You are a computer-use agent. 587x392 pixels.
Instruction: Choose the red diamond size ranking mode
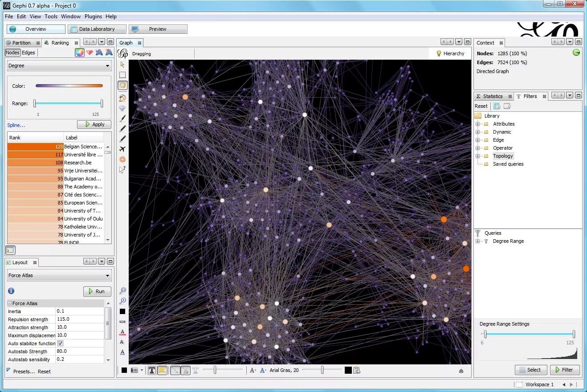coord(90,53)
